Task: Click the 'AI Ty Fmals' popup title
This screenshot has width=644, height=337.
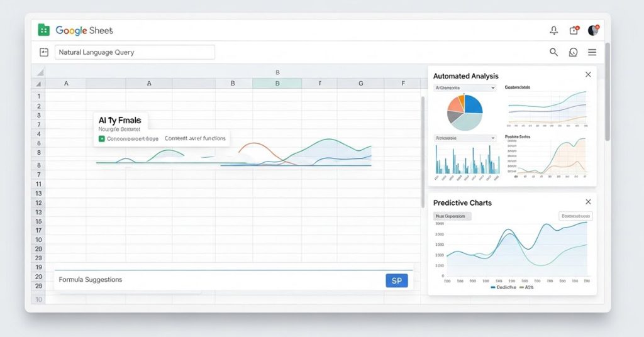Action: click(x=120, y=120)
